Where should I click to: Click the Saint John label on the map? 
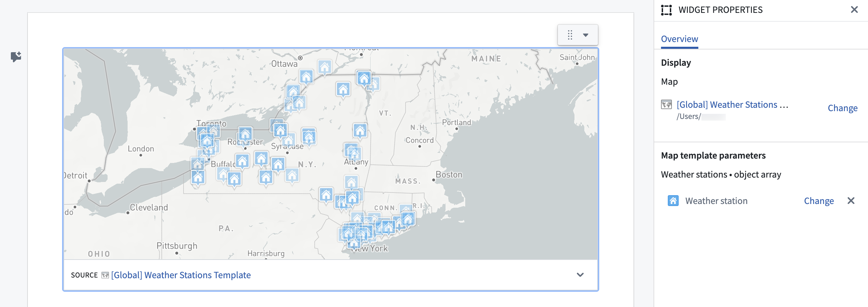pos(577,57)
